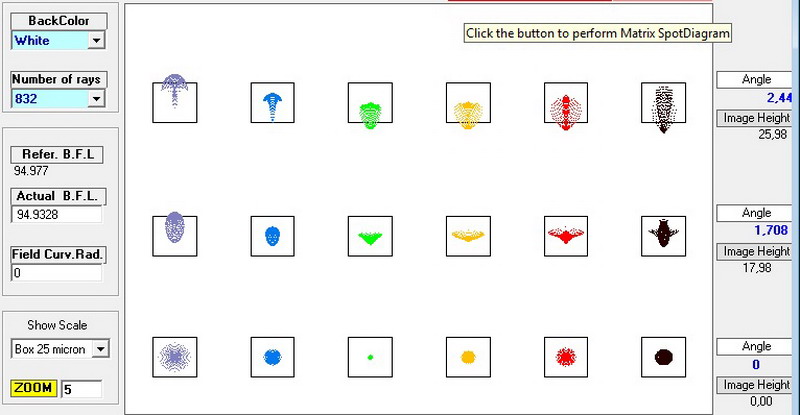Image resolution: width=800 pixels, height=415 pixels.
Task: Click the bottom-row purple star-shaped spot
Action: pyautogui.click(x=174, y=357)
